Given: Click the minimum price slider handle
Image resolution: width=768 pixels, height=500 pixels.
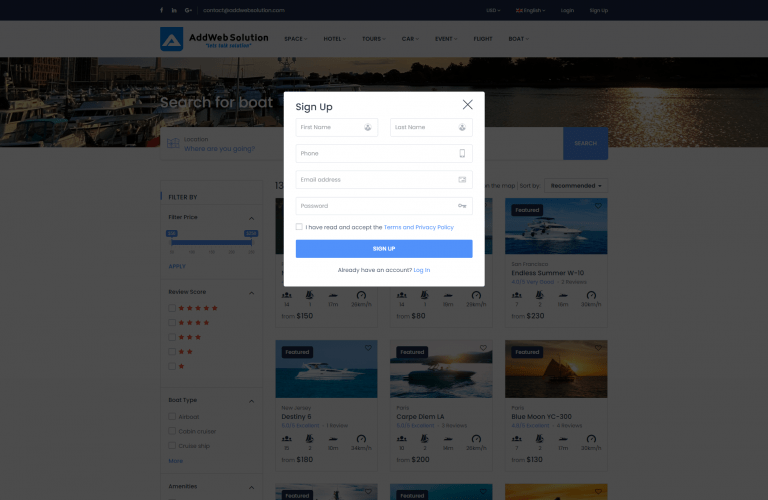Looking at the screenshot, I should (x=171, y=242).
